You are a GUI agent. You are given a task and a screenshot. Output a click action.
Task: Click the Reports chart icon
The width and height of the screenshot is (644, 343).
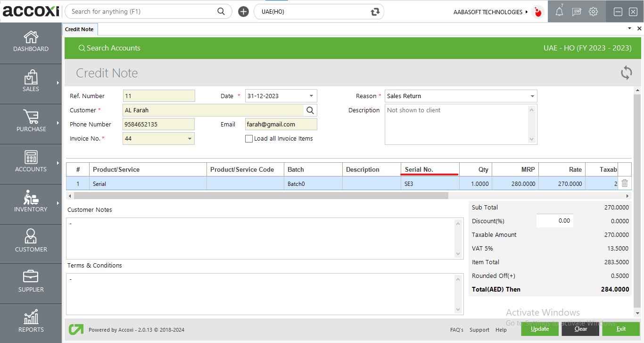pyautogui.click(x=31, y=318)
